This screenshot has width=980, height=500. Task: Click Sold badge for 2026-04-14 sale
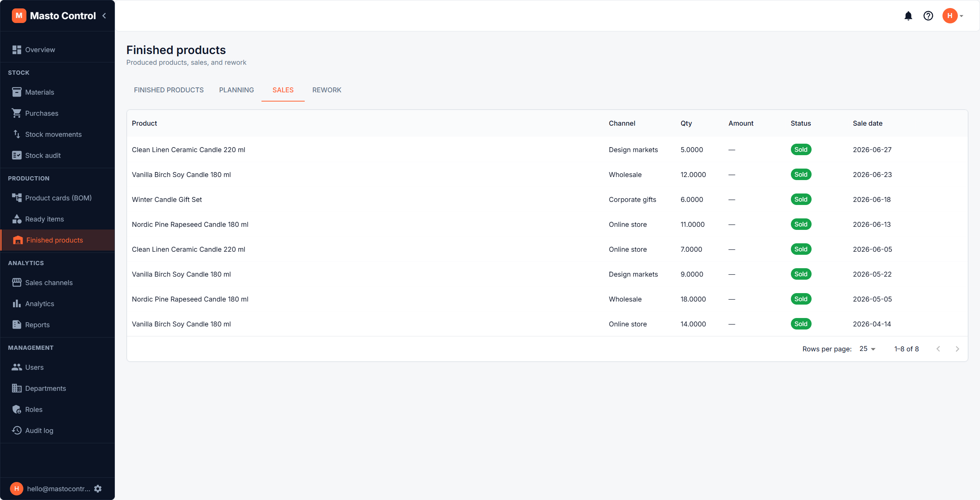[x=801, y=324]
